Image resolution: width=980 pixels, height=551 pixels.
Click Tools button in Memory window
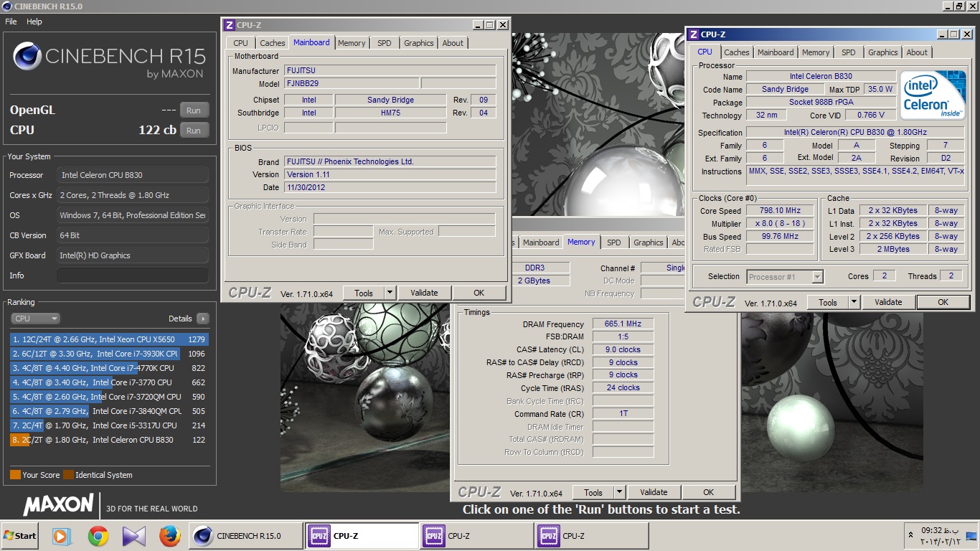(593, 493)
